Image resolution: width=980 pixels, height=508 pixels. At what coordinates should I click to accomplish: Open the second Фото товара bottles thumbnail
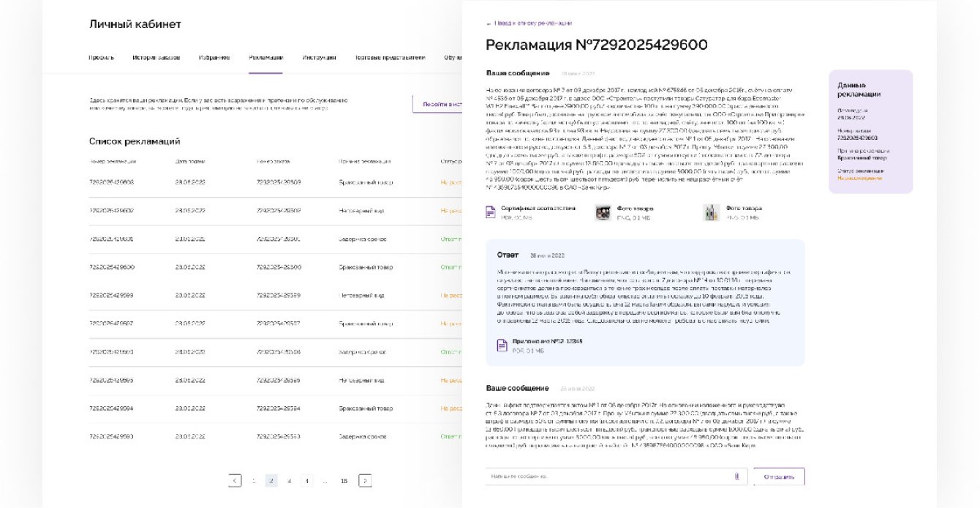coord(711,212)
